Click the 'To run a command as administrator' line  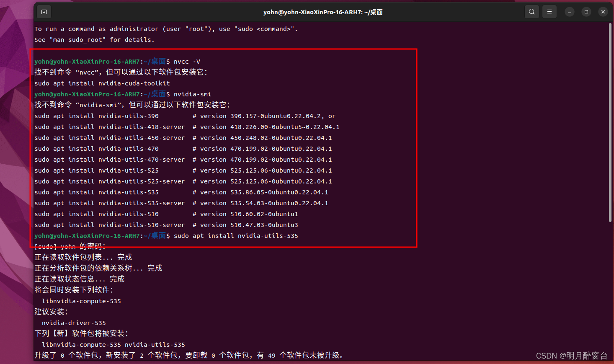click(166, 29)
